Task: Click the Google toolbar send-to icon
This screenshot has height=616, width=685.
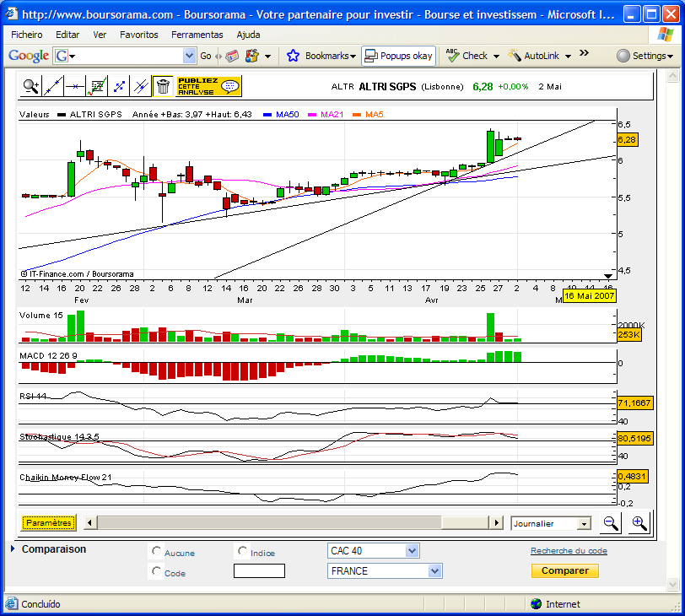Action: click(251, 56)
